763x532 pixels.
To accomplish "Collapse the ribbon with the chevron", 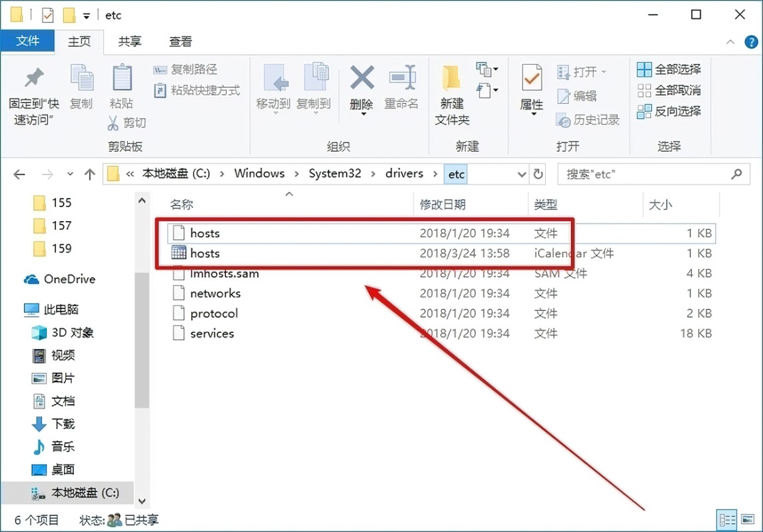I will coord(730,42).
